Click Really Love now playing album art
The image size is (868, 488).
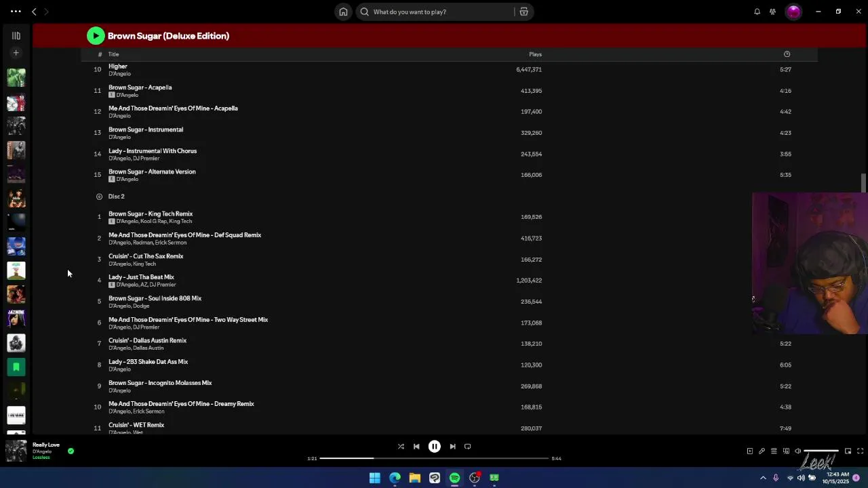point(16,451)
